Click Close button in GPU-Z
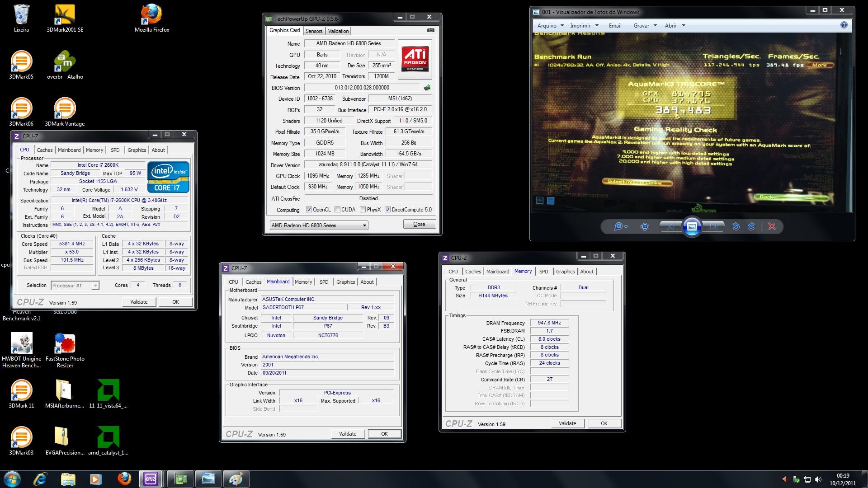 pyautogui.click(x=419, y=224)
